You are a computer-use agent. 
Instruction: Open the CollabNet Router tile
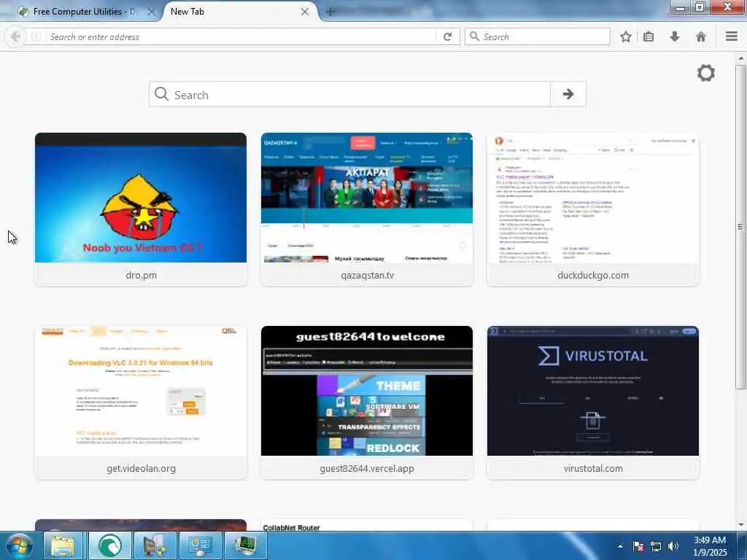tap(367, 525)
